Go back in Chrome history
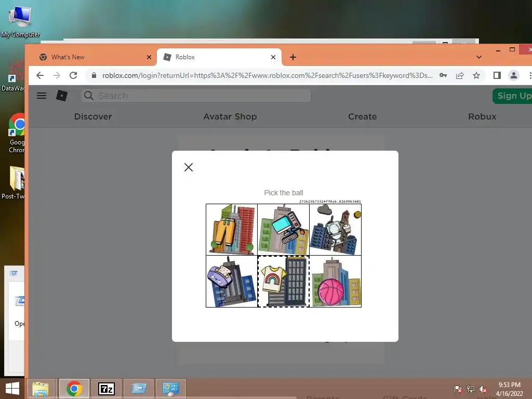This screenshot has height=399, width=532. tap(40, 75)
